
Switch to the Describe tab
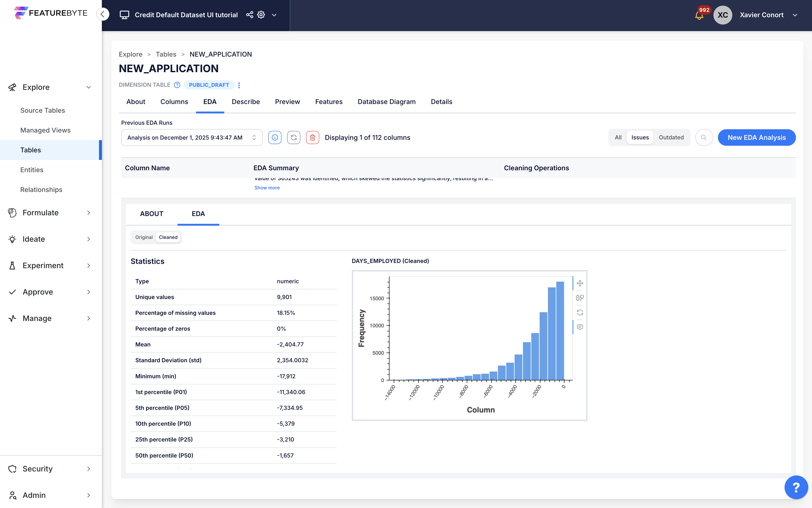point(245,102)
